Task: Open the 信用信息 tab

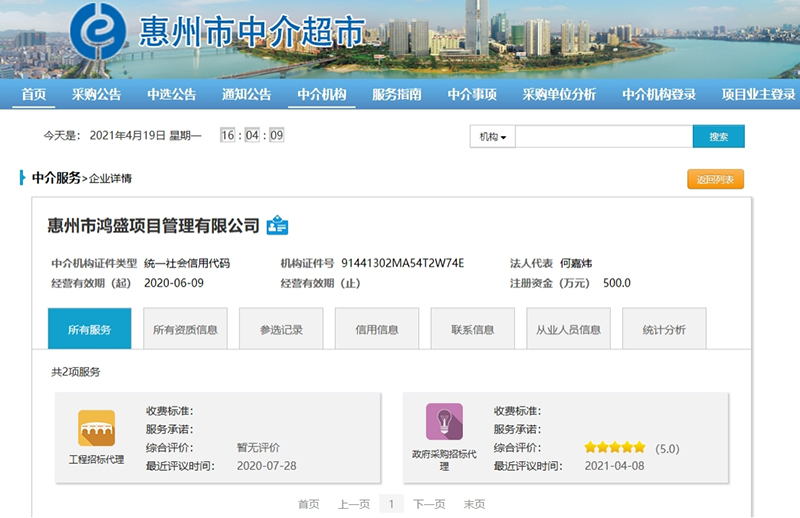Action: [x=376, y=329]
